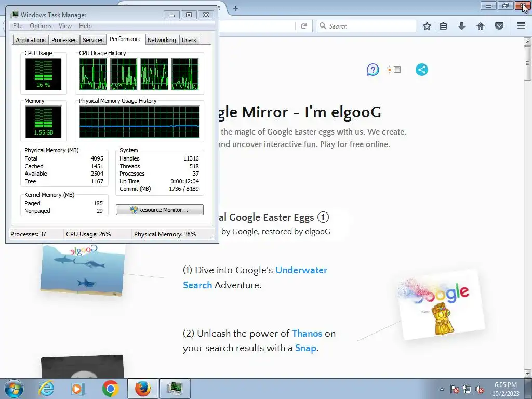
Task: Open Windows Media Player from taskbar
Action: tap(78, 389)
